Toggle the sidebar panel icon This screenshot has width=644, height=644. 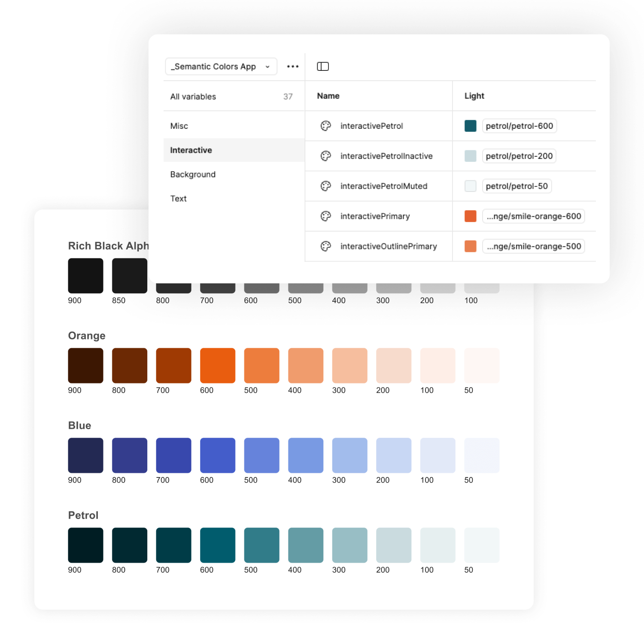coord(323,67)
